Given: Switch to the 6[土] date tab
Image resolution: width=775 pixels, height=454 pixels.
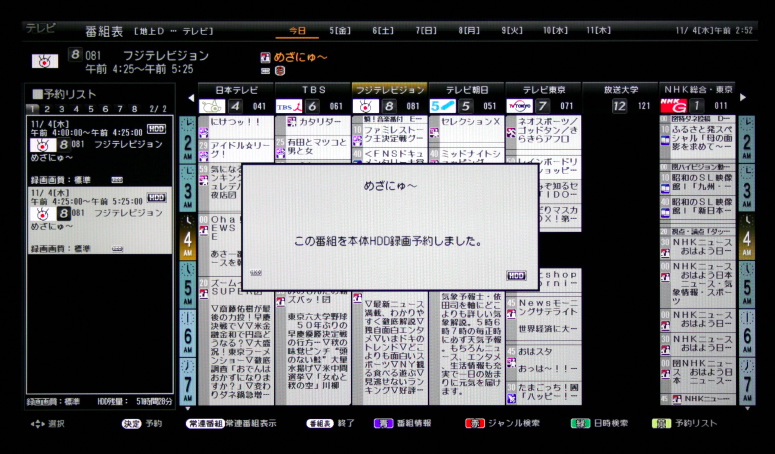Looking at the screenshot, I should (383, 31).
